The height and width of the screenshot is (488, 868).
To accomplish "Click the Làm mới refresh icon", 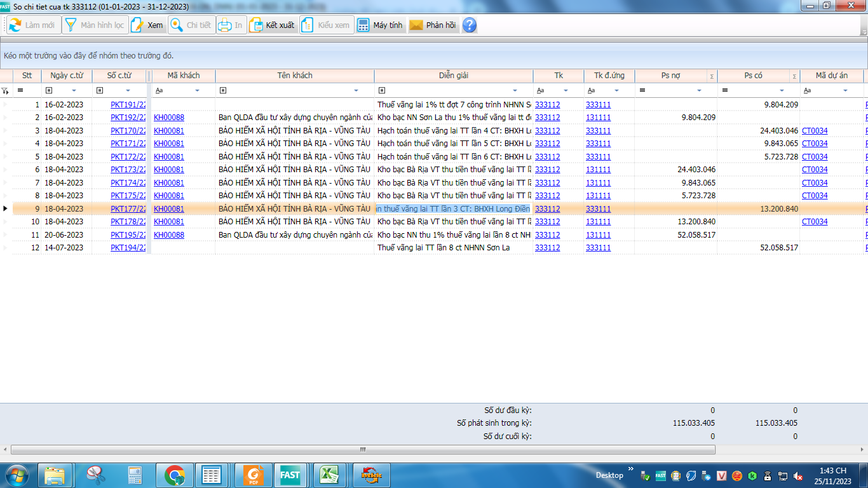I will [x=15, y=25].
